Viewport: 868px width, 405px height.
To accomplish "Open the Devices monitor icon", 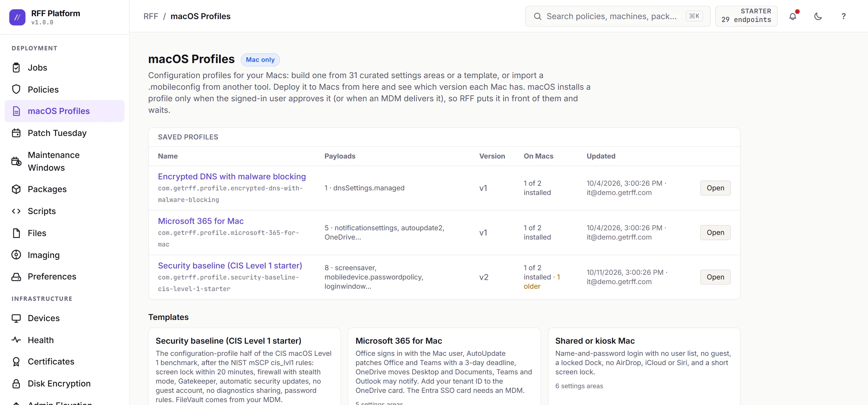I will tap(16, 318).
